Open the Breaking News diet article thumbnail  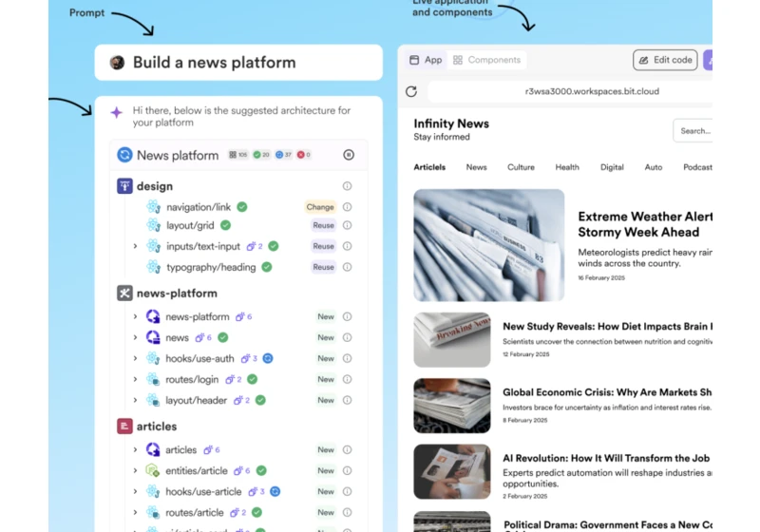coord(452,340)
